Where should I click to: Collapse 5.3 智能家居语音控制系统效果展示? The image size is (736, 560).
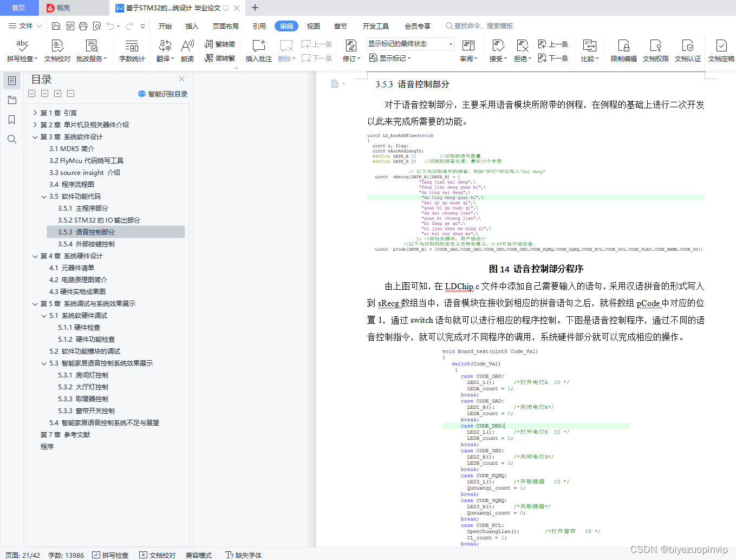click(x=44, y=363)
